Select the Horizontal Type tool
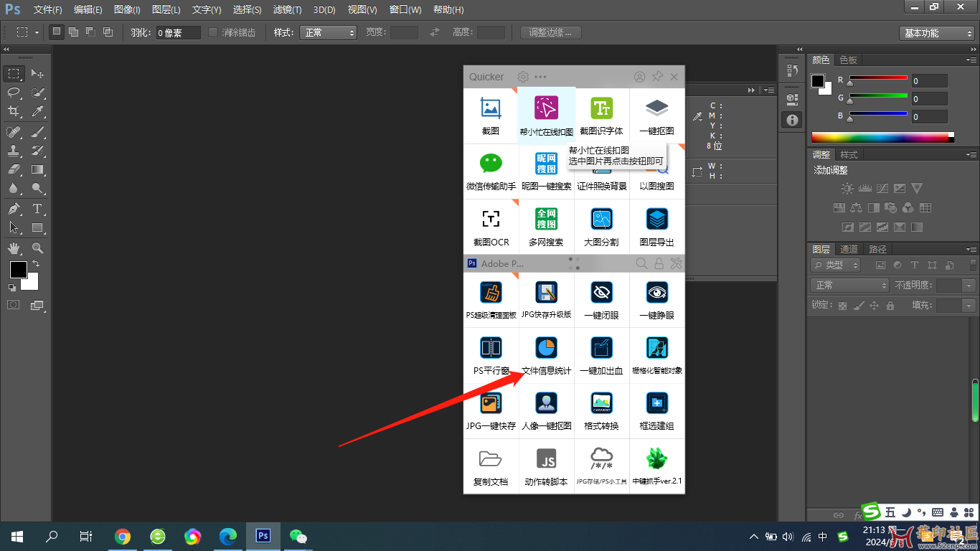 click(37, 209)
